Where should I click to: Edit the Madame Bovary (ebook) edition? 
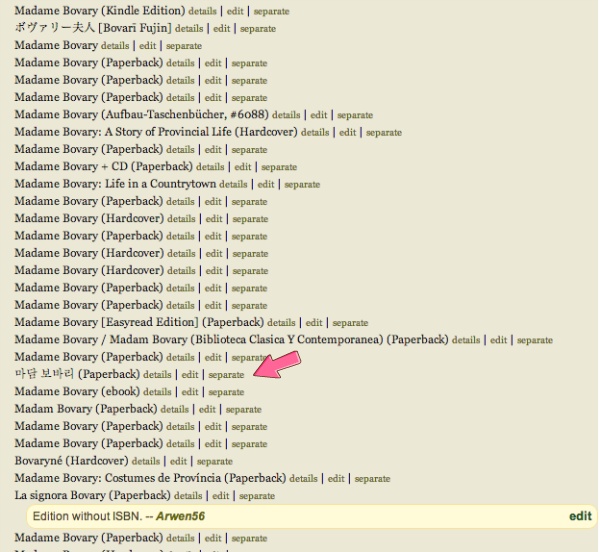[190, 392]
